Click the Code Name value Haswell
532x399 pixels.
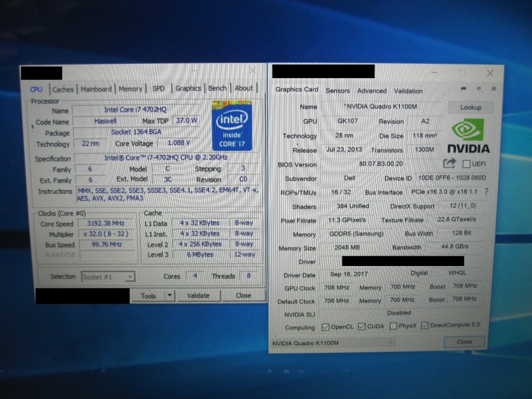click(105, 121)
